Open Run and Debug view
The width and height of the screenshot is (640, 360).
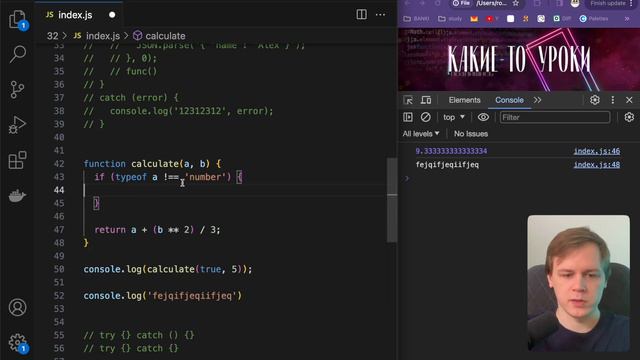[x=17, y=125]
